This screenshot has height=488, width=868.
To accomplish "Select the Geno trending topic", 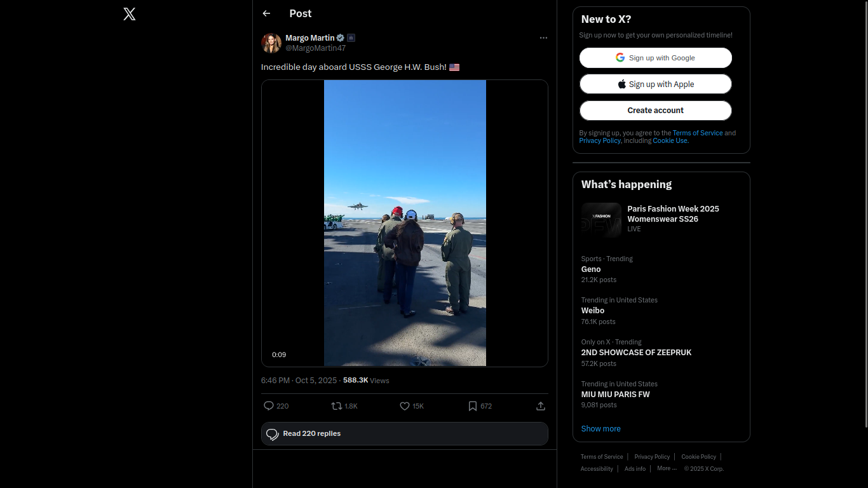I will [x=591, y=269].
